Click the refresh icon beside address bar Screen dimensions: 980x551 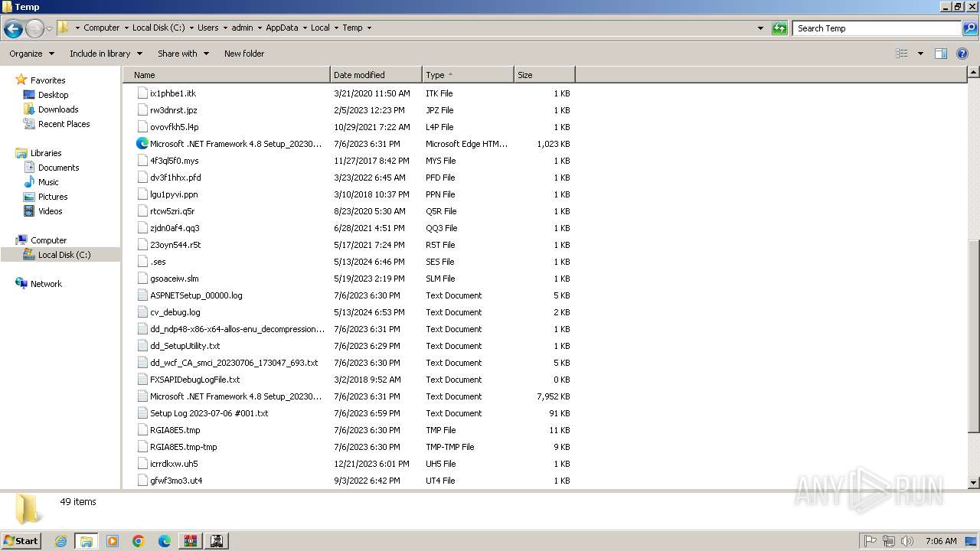779,28
